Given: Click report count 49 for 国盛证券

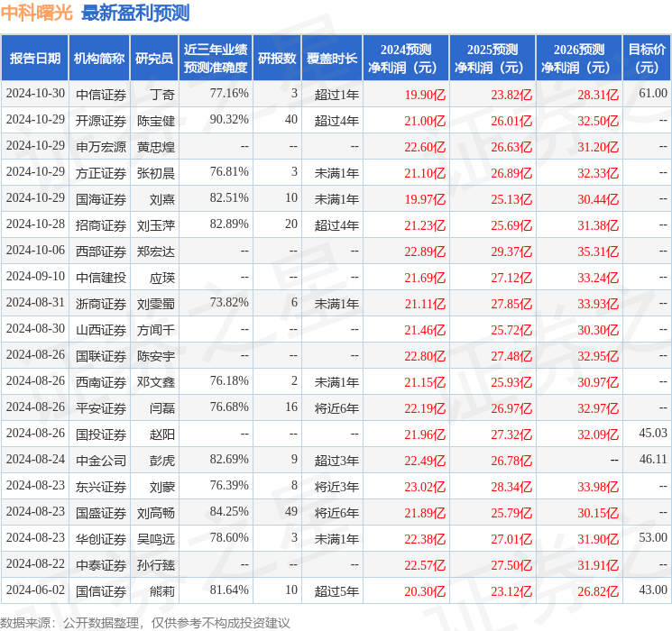Looking at the screenshot, I should (291, 511).
